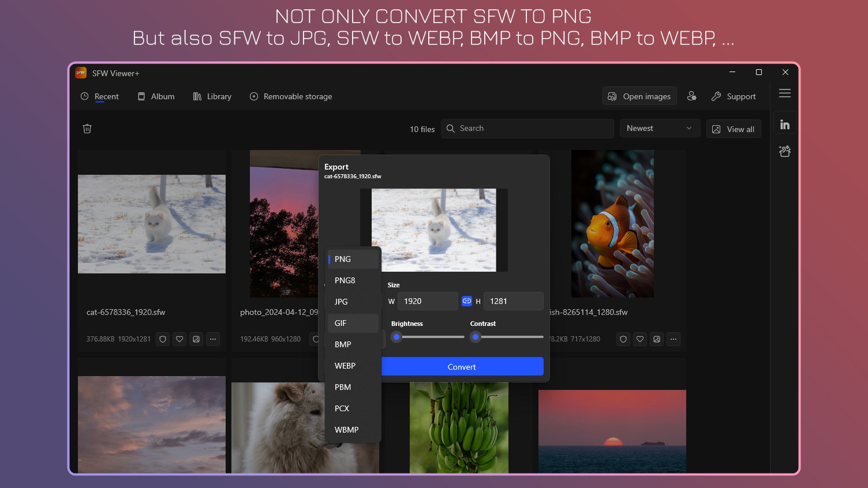Click the settings icon beside Open images

(x=691, y=96)
